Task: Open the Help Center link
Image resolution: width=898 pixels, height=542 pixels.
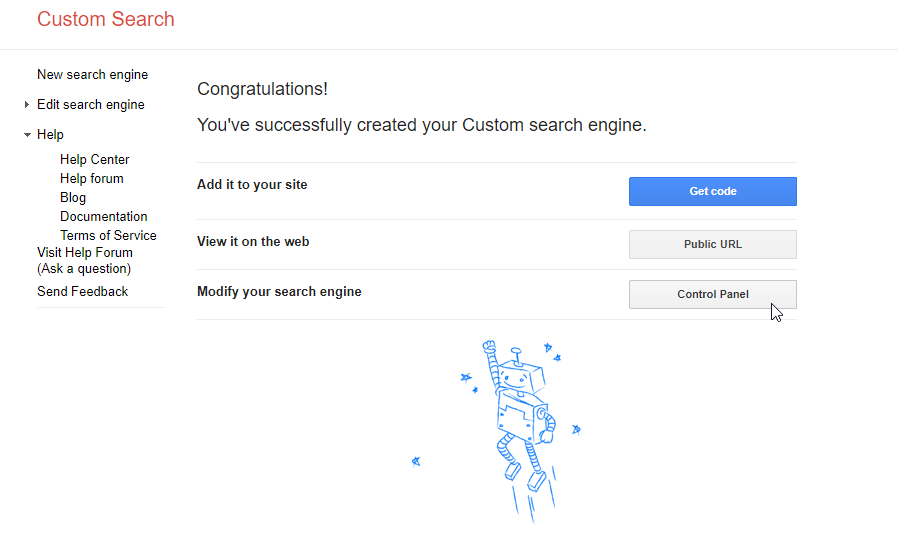Action: [94, 159]
